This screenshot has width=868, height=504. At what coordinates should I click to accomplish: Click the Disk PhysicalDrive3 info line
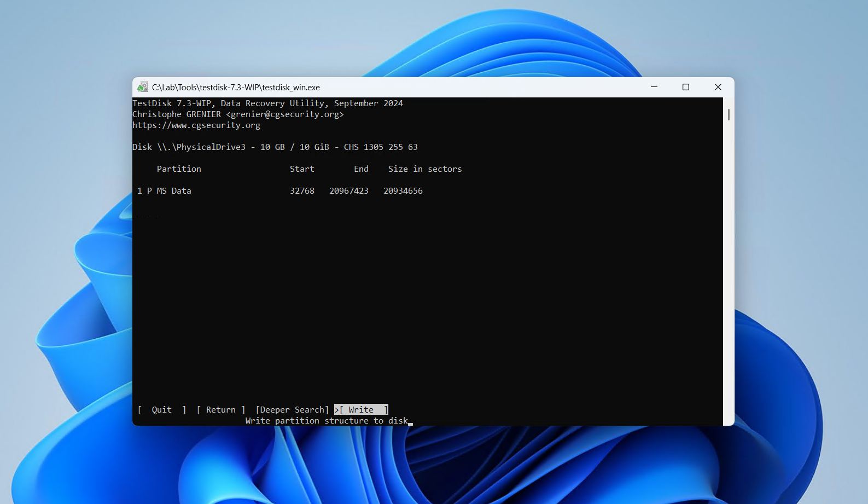coord(275,147)
